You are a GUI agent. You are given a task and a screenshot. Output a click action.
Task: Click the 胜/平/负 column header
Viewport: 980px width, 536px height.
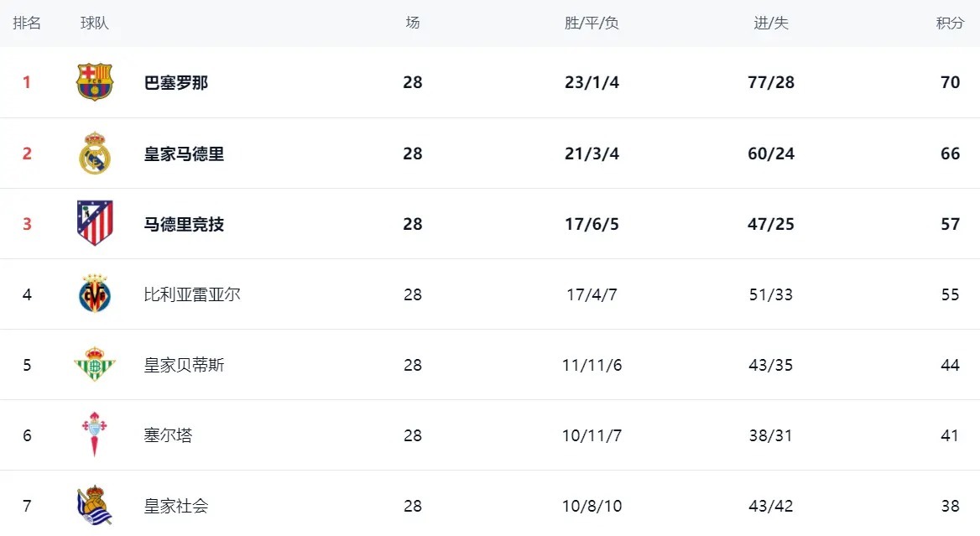tap(592, 23)
